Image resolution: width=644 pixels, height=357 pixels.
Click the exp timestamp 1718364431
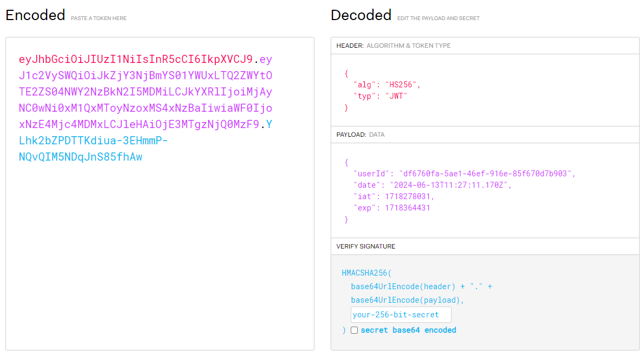pos(408,208)
